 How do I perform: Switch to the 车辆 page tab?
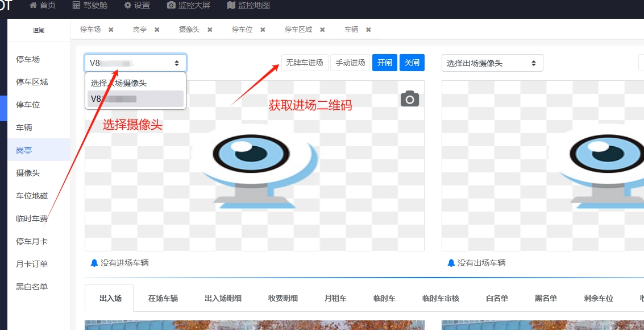click(352, 30)
